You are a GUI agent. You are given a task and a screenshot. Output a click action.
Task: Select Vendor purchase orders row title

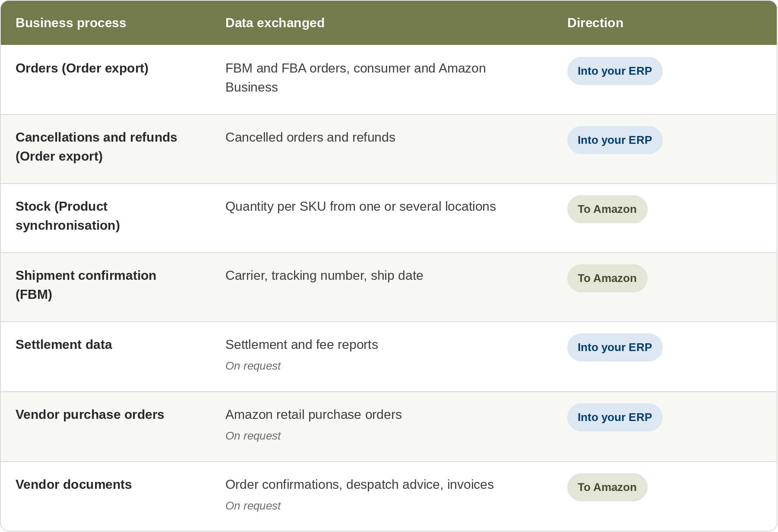pos(90,415)
